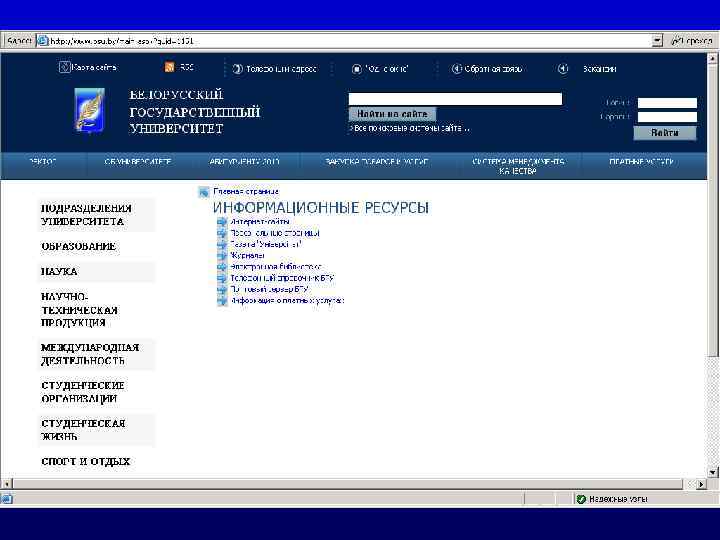Click the arrow icon beside Информация о платных услугах
Viewport: 720px width, 540px height.
click(x=222, y=301)
